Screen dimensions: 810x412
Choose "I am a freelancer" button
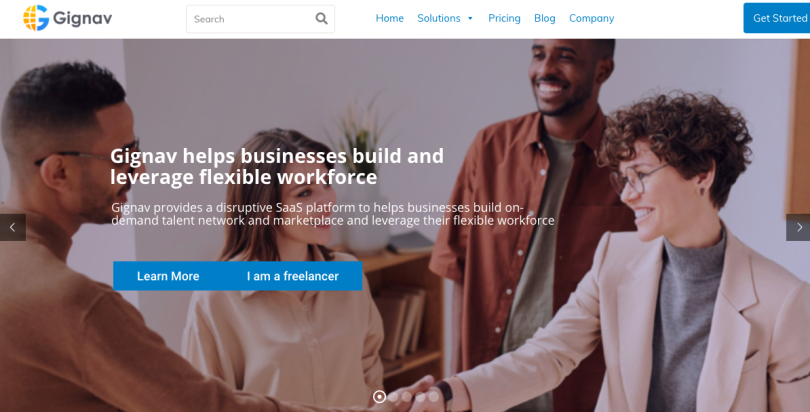[292, 276]
